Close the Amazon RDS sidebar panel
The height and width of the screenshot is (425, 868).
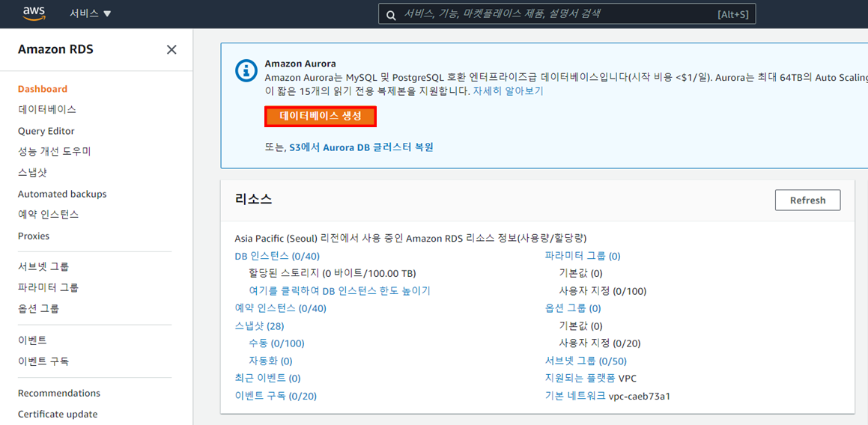point(172,50)
